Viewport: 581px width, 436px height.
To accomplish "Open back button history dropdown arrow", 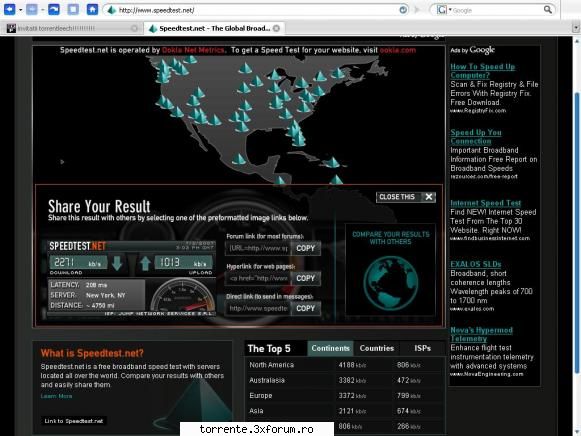I will 20,10.
